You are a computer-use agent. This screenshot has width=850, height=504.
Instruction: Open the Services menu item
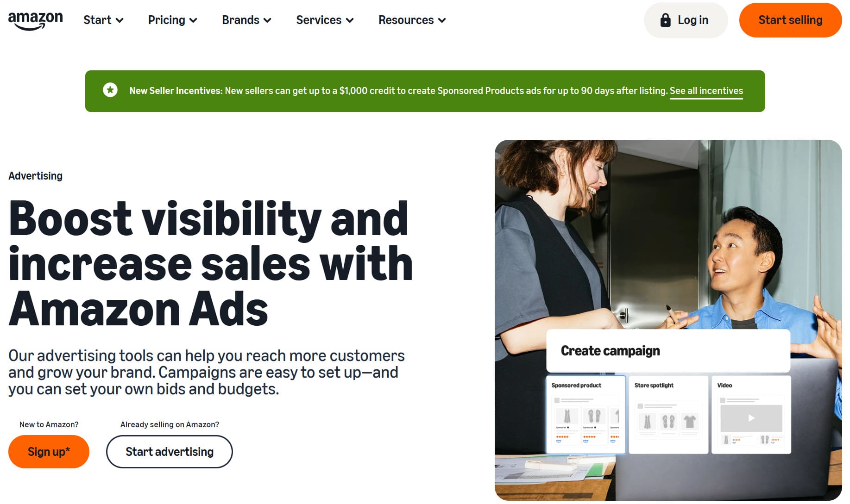pos(325,20)
